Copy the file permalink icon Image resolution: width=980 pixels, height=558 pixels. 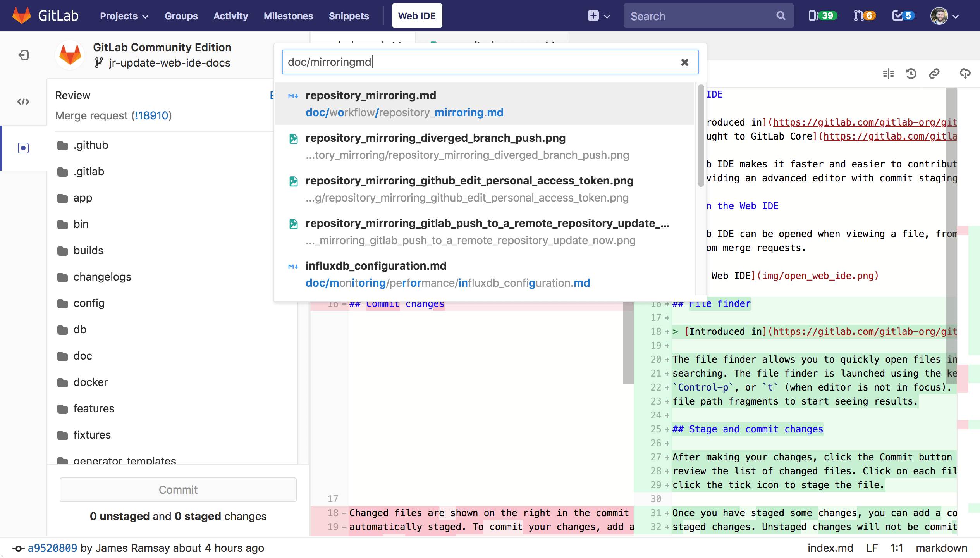tap(934, 74)
